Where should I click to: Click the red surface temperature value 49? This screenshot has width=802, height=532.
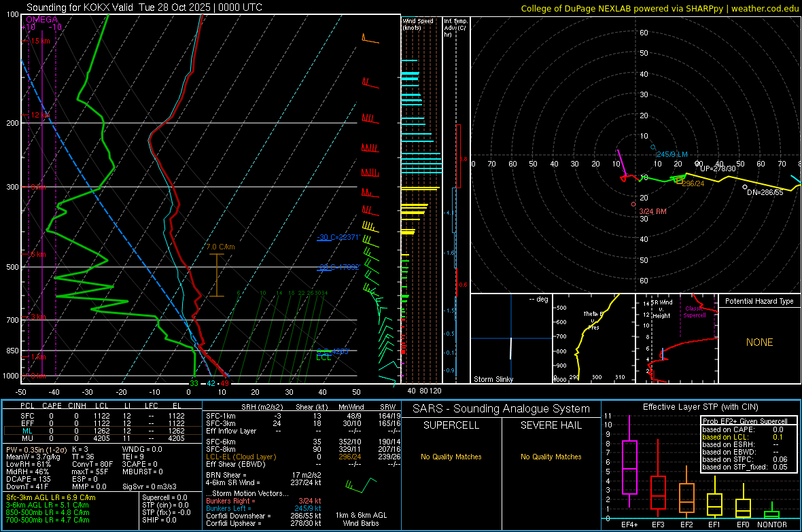(x=224, y=383)
